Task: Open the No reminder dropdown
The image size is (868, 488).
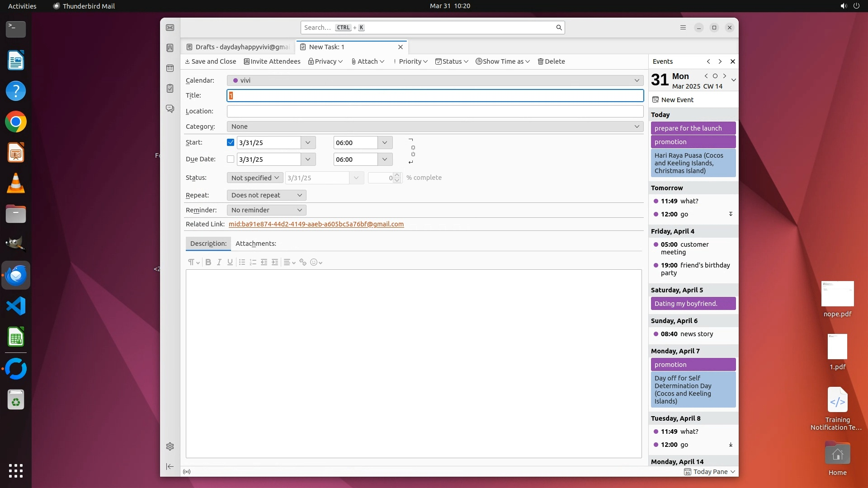Action: 266,210
